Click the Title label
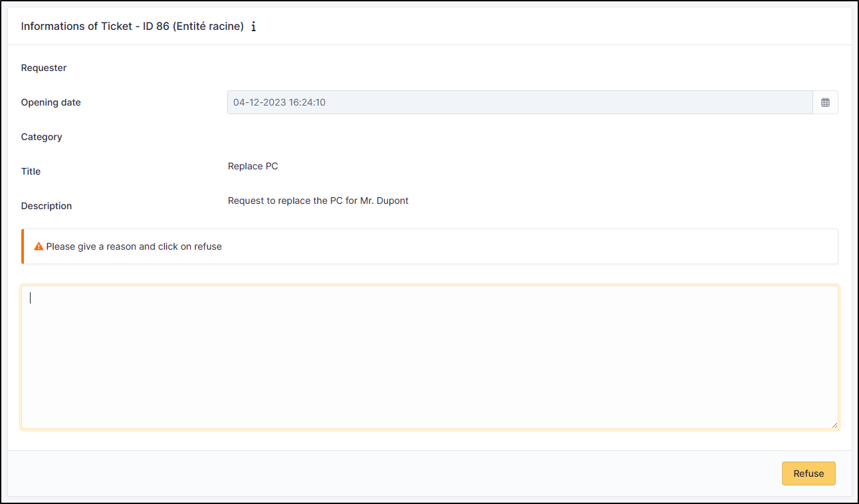This screenshot has width=859, height=504. click(x=31, y=171)
